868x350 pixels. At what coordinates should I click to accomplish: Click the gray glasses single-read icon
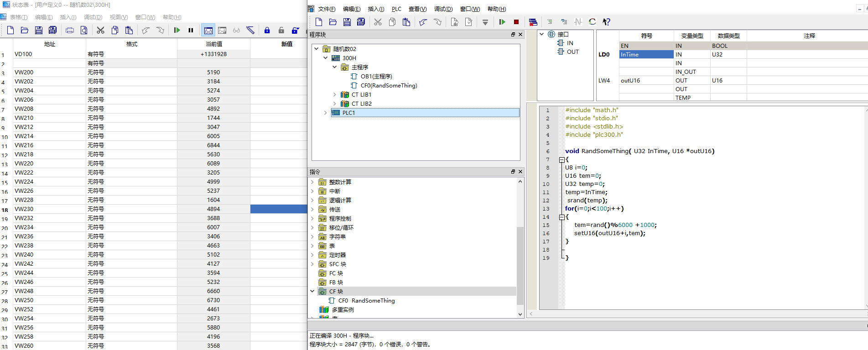[x=236, y=31]
